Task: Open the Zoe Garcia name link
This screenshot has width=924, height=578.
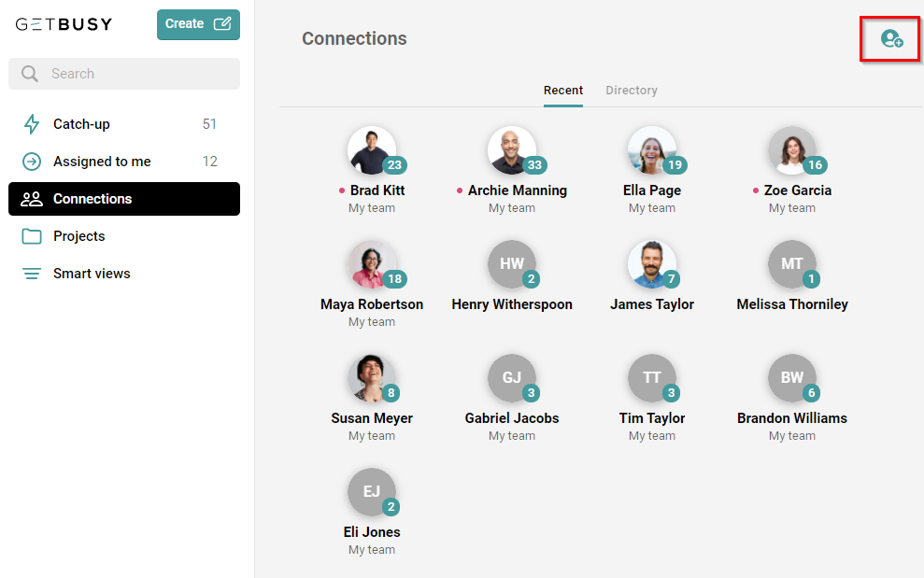Action: point(798,190)
